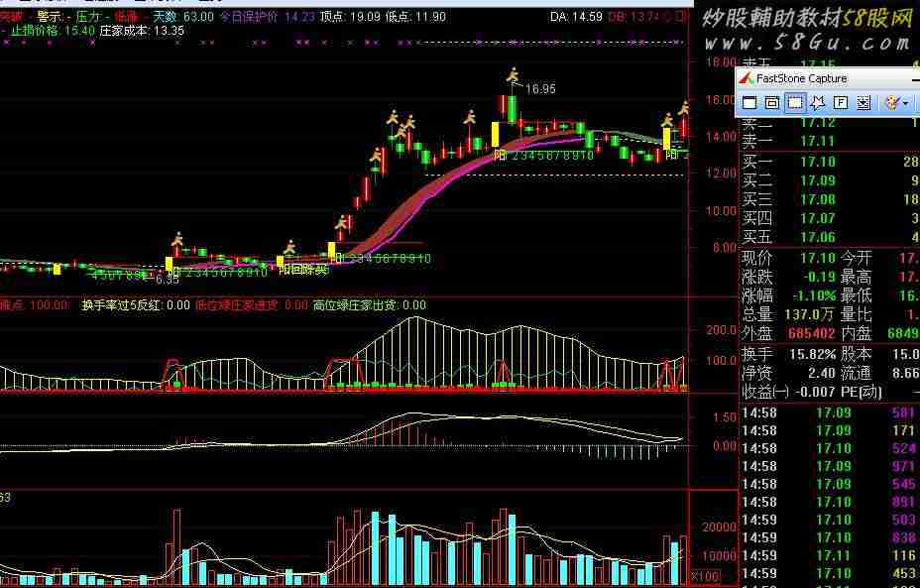The image size is (920, 588).
Task: Click the 天数: 63.00 header value
Action: coord(183,17)
